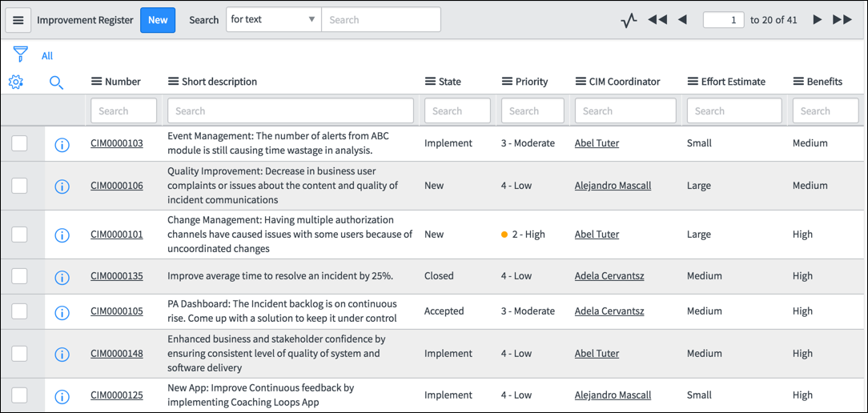The height and width of the screenshot is (413, 868).
Task: Open Short description column menu
Action: coord(173,82)
